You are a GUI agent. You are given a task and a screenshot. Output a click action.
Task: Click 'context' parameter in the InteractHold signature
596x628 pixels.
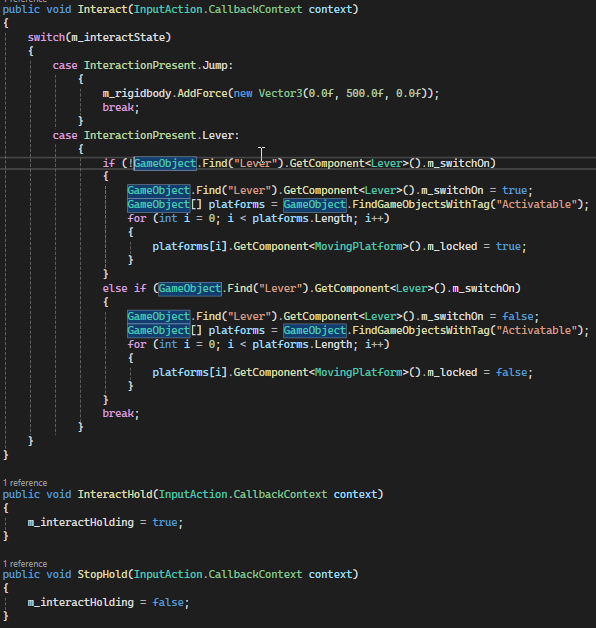[x=355, y=494]
